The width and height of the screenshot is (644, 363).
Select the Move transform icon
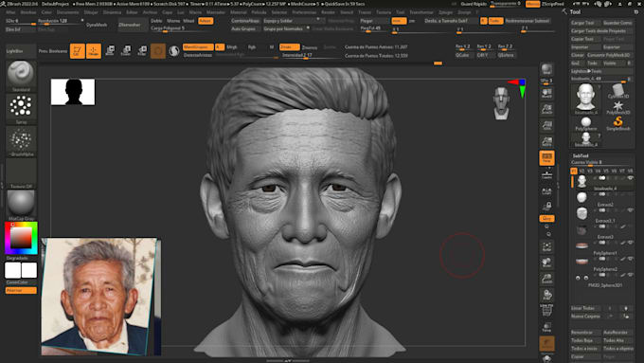(x=110, y=51)
